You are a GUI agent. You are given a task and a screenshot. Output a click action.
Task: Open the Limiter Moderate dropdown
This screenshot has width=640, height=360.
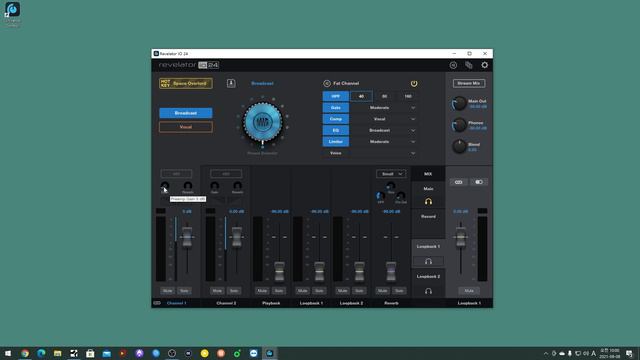(383, 142)
